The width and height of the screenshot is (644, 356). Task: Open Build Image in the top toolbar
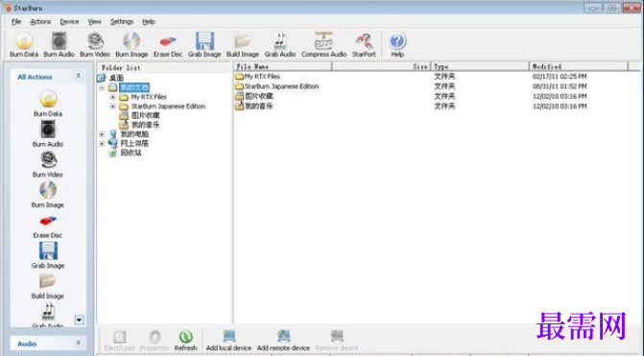click(242, 45)
